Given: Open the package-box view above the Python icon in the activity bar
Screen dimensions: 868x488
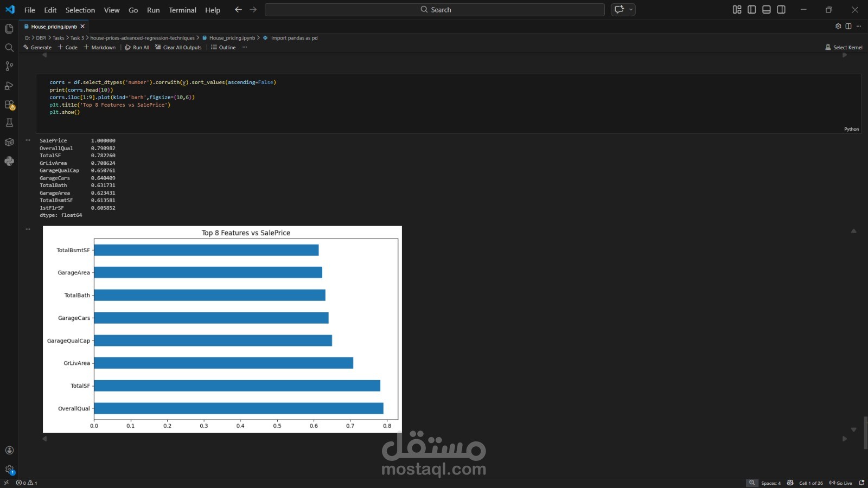Looking at the screenshot, I should coord(9,142).
